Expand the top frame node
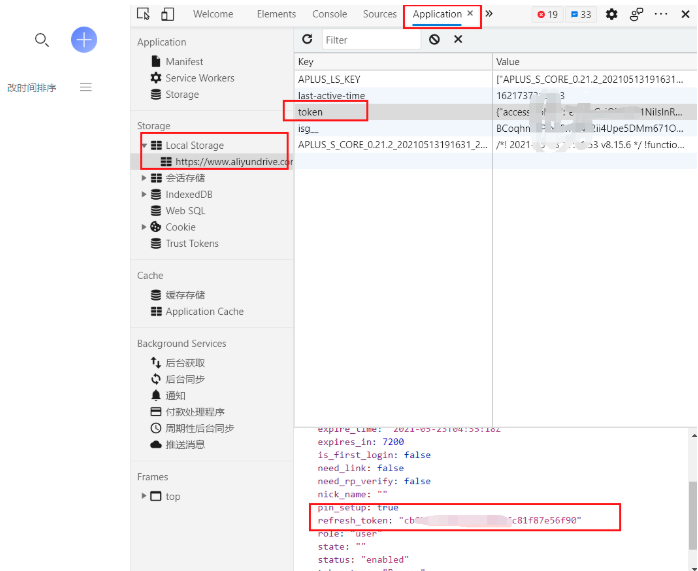The image size is (698, 571). click(x=144, y=496)
